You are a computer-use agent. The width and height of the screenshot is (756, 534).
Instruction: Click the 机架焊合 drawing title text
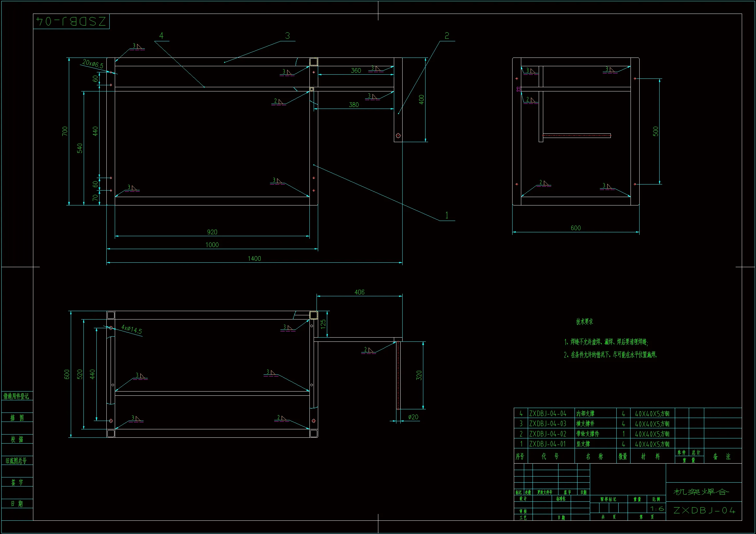701,492
